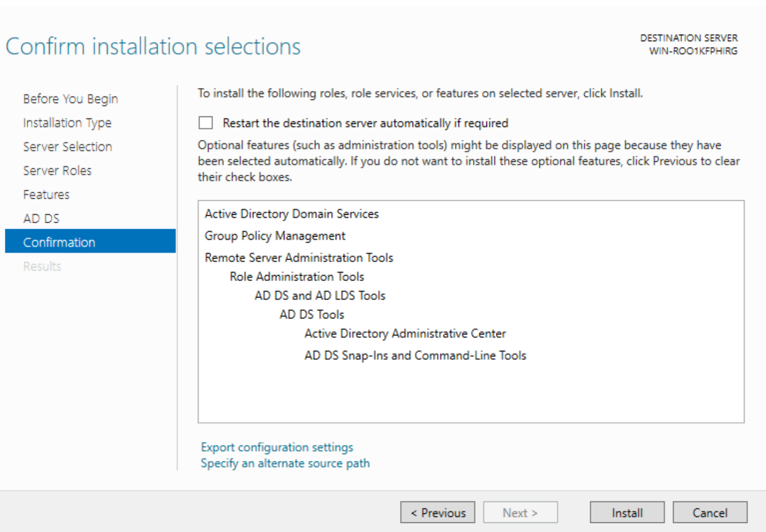Select Active Directory Domain Services in list
The image size is (766, 532).
tap(291, 214)
